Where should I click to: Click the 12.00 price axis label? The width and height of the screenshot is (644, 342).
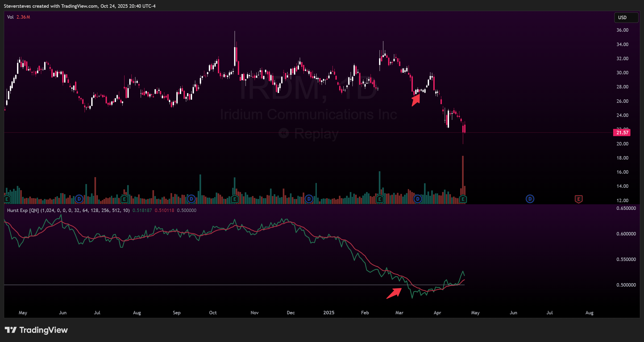coord(622,201)
